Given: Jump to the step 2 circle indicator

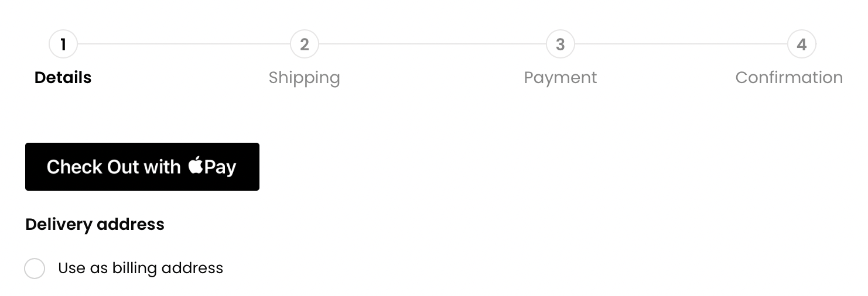Looking at the screenshot, I should (305, 44).
